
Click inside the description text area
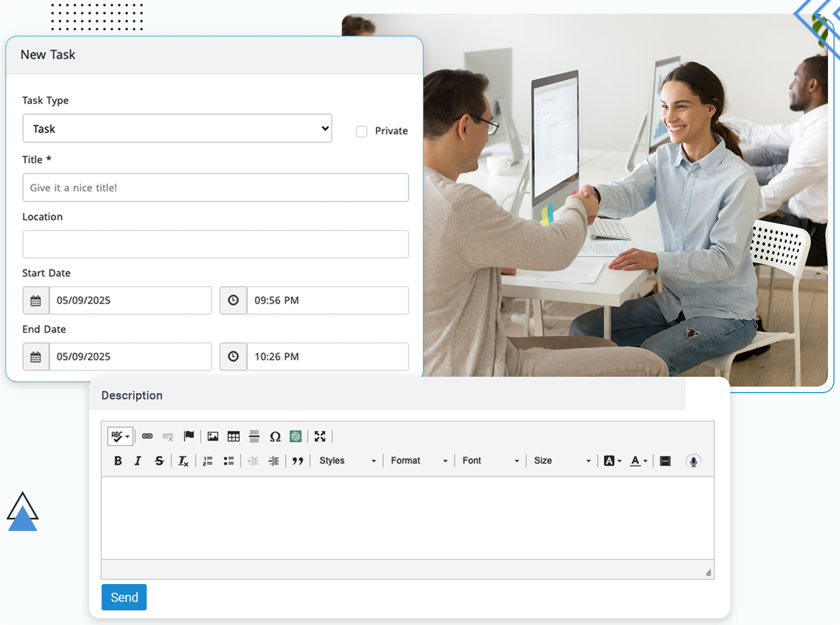407,518
